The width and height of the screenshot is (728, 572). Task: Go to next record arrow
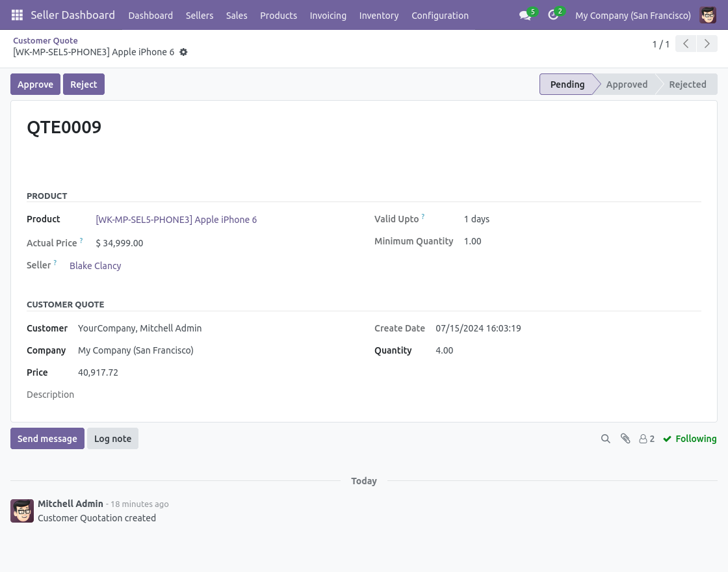707,44
